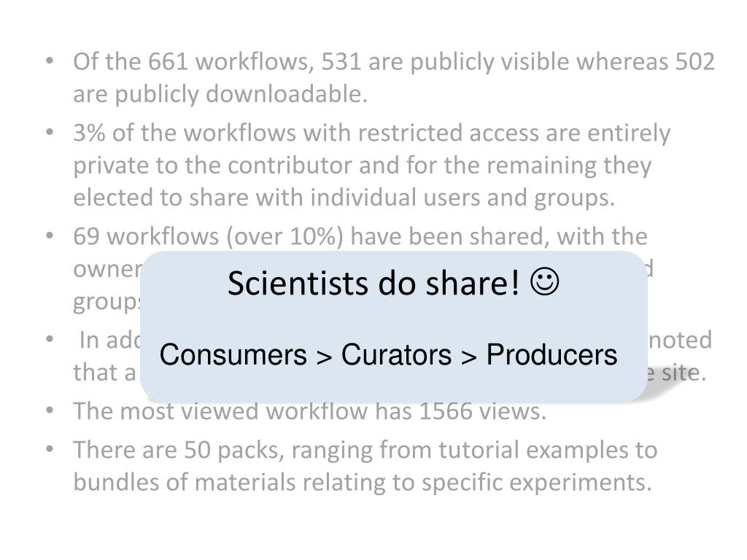Click the bullet dot before '3% of'
Screen dimensions: 747x560
[x=50, y=132]
